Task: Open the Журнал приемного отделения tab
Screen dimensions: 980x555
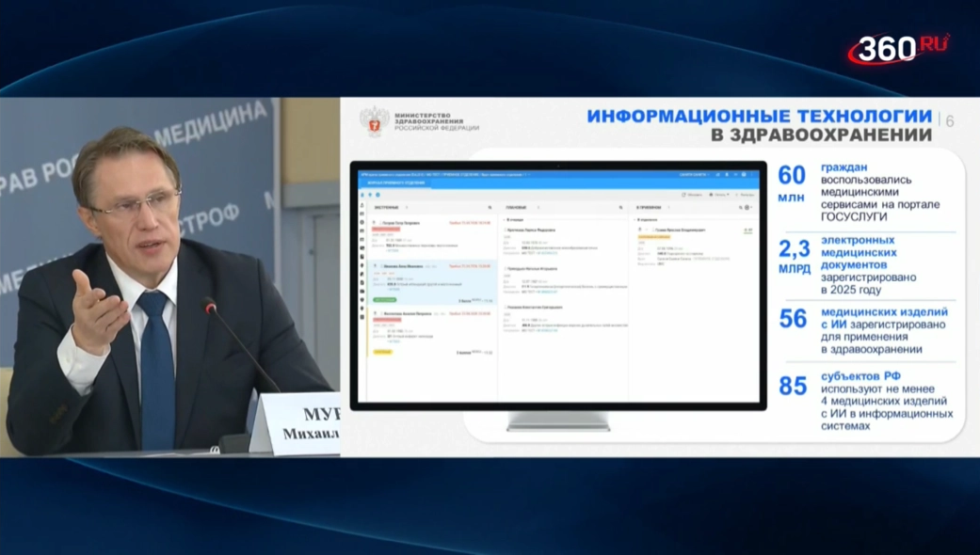Action: tap(395, 182)
